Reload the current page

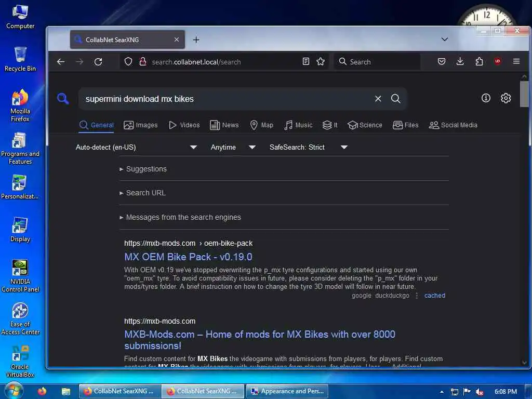click(98, 62)
